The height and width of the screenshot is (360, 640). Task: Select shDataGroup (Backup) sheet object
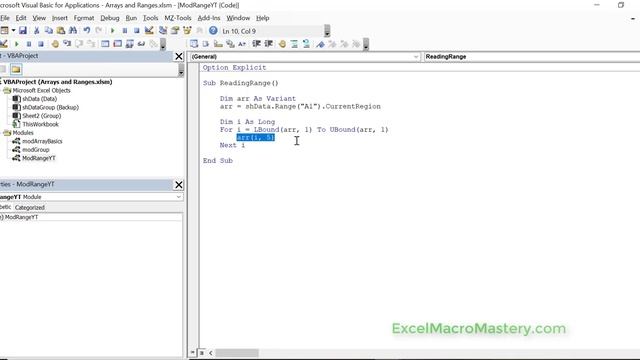pyautogui.click(x=50, y=107)
